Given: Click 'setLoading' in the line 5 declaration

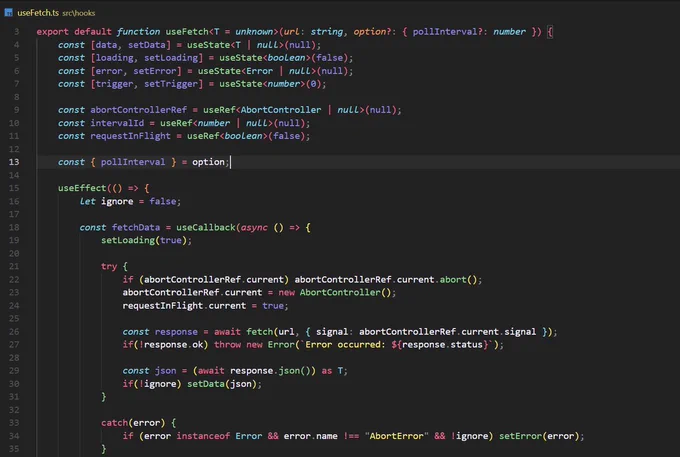Looking at the screenshot, I should pos(171,58).
